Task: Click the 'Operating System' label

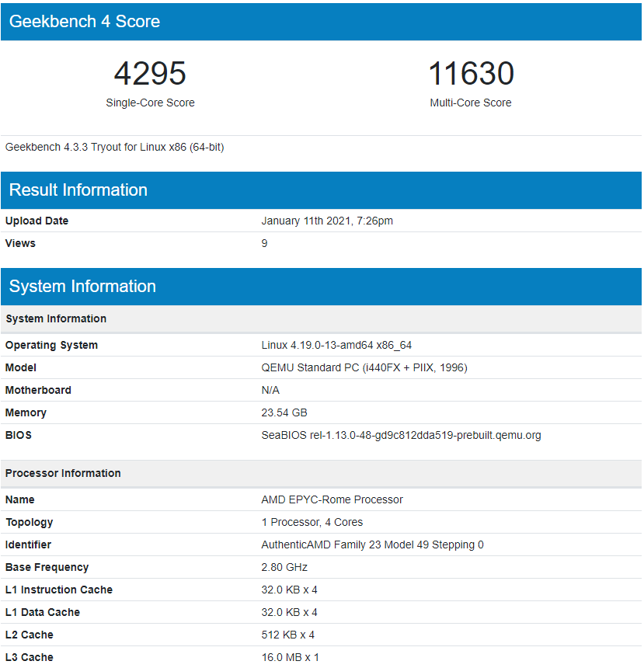Action: 51,345
